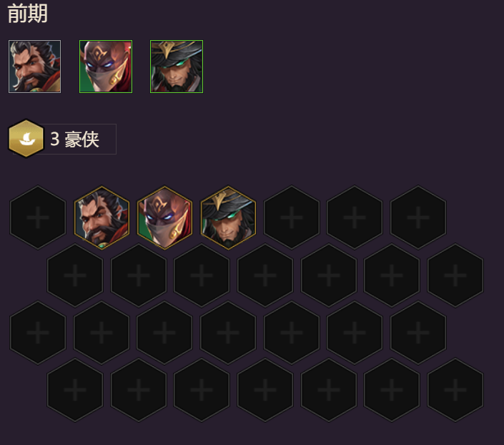
Task: Add a unit to the third row's rightmost hex
Action: tap(418, 333)
